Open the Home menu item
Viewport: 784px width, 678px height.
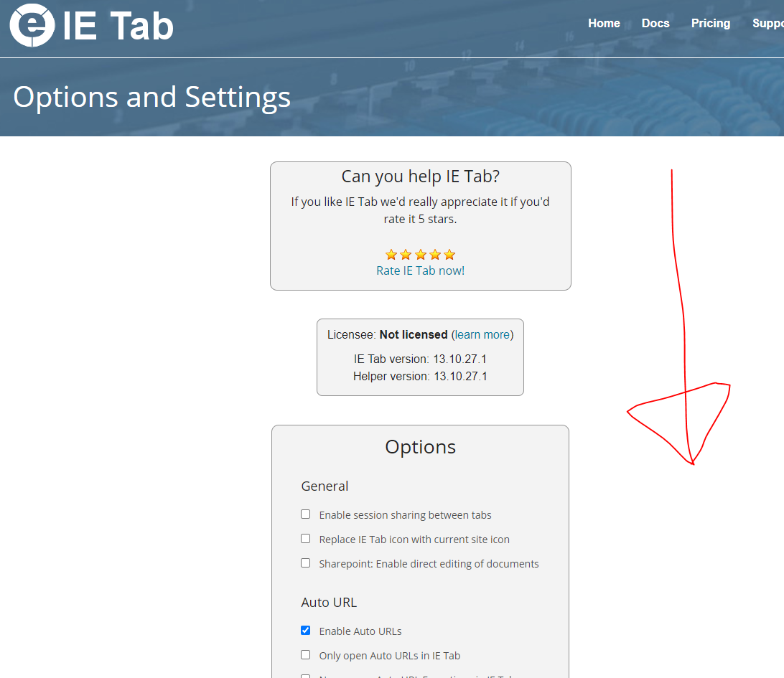tap(604, 24)
